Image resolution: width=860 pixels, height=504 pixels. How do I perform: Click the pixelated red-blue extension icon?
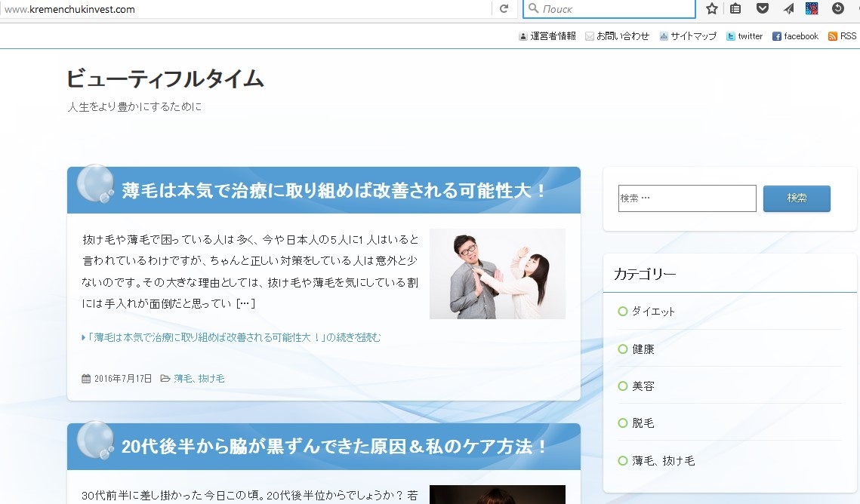pos(812,9)
